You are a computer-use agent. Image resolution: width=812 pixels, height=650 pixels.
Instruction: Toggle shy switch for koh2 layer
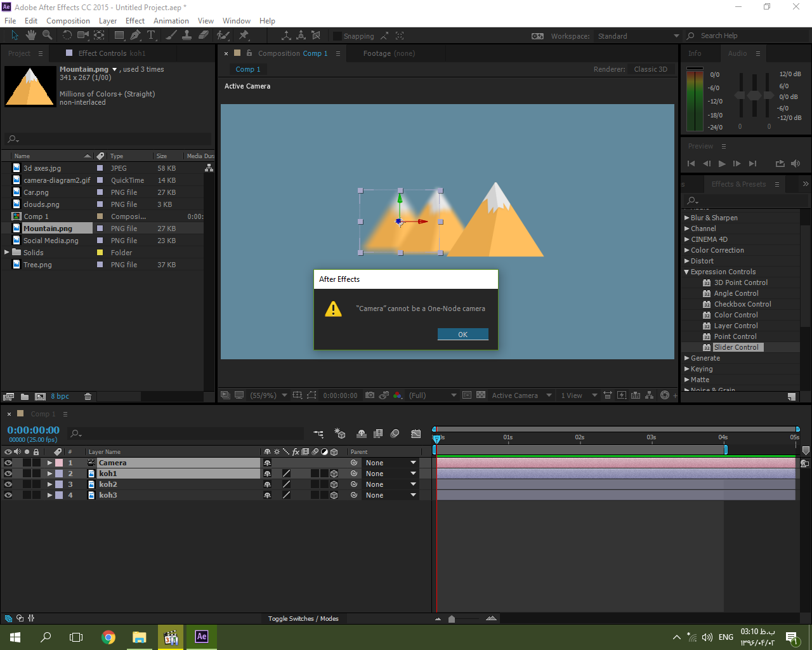[x=267, y=484]
